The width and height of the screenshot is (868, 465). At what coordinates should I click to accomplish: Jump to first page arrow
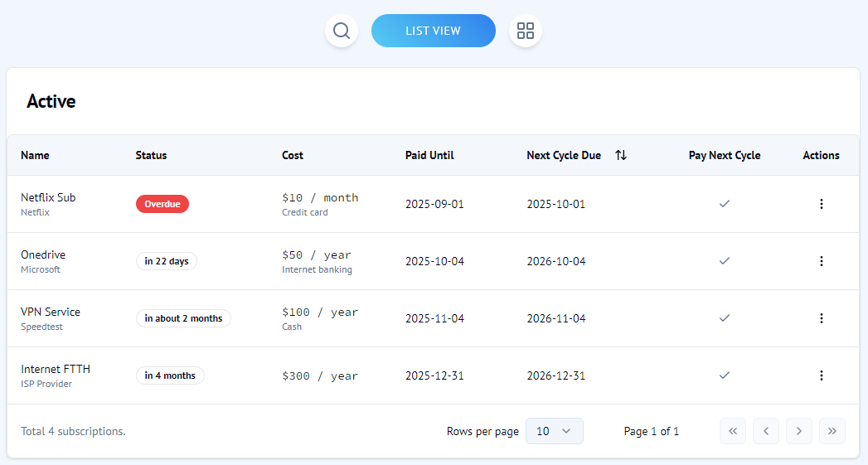[732, 431]
